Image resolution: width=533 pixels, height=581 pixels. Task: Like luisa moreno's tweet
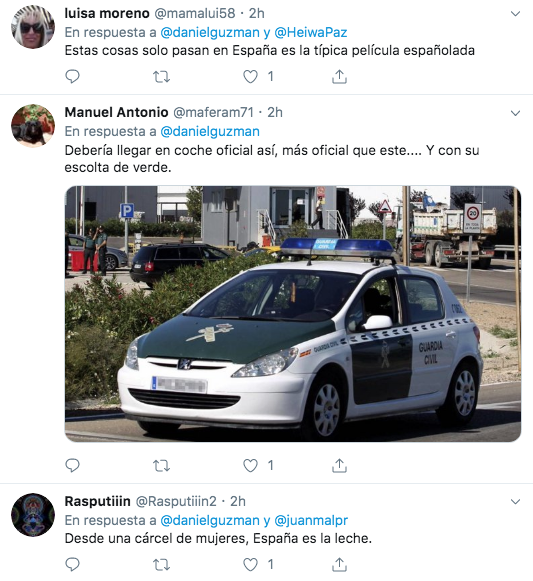pos(250,77)
